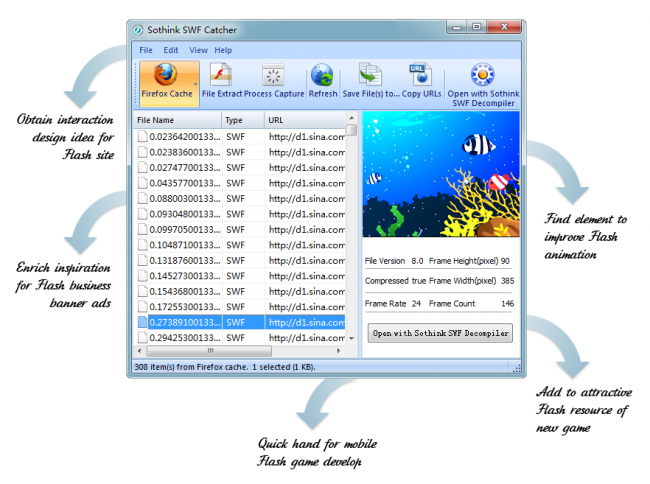
Task: Open the View menu
Action: tap(198, 50)
